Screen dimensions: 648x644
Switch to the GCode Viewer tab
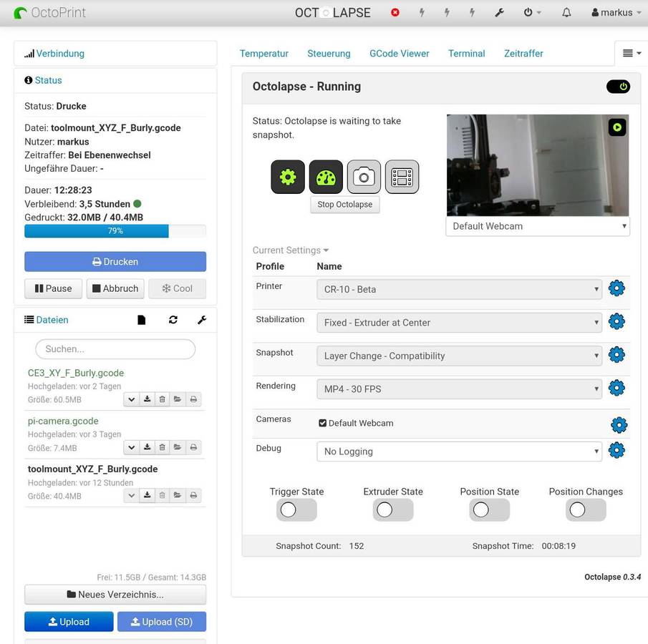[399, 54]
